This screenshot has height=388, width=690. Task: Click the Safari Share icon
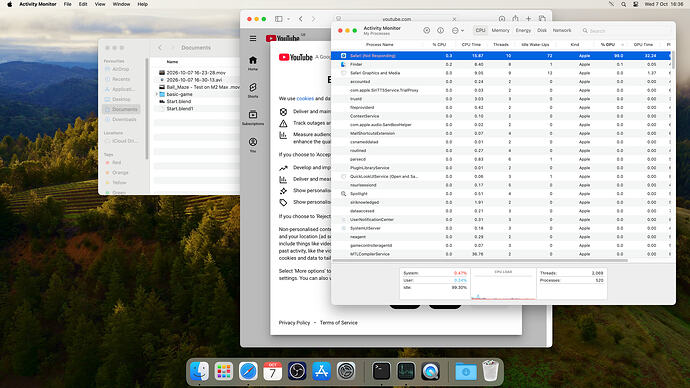[x=515, y=18]
